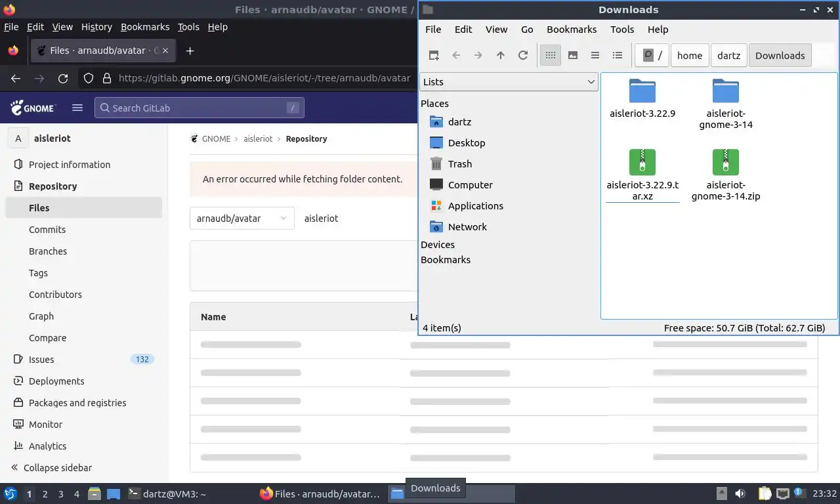The image size is (840, 504).
Task: Open the Help menu in the Downloads window
Action: tap(658, 29)
